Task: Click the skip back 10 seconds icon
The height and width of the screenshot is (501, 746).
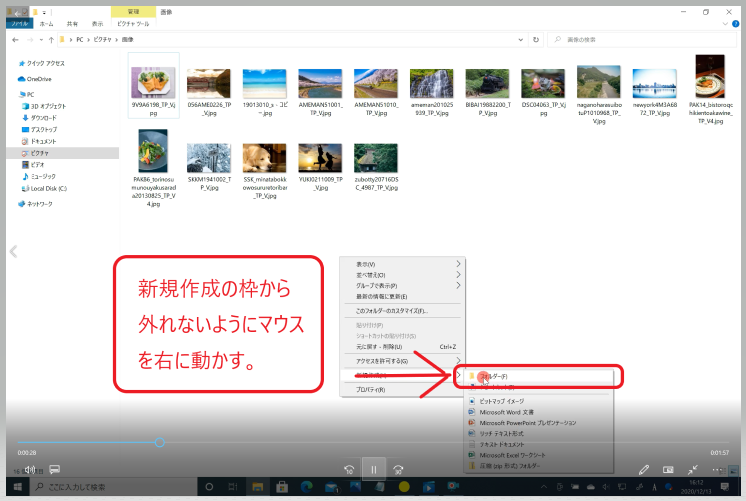Action: pos(348,469)
